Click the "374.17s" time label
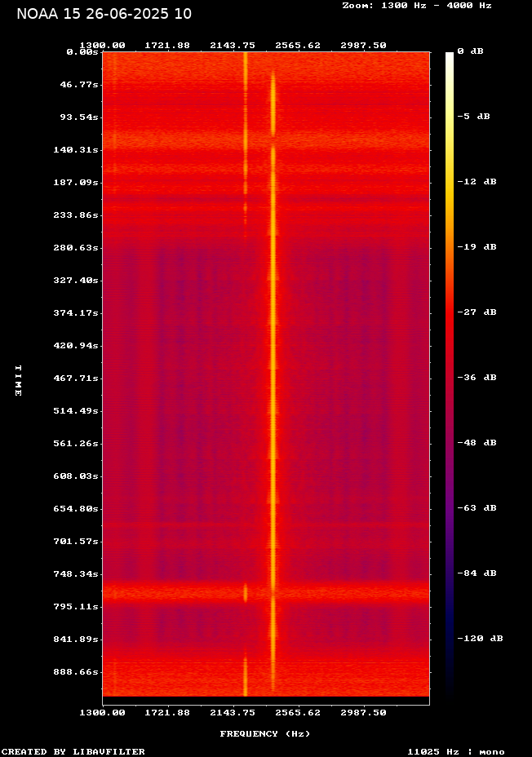532x757 pixels. point(76,313)
